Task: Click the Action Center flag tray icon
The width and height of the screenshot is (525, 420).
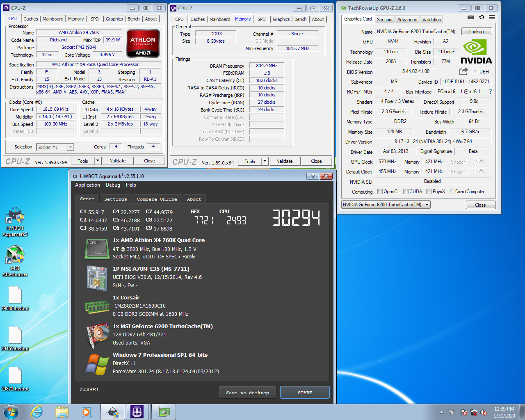Action: 463,412
